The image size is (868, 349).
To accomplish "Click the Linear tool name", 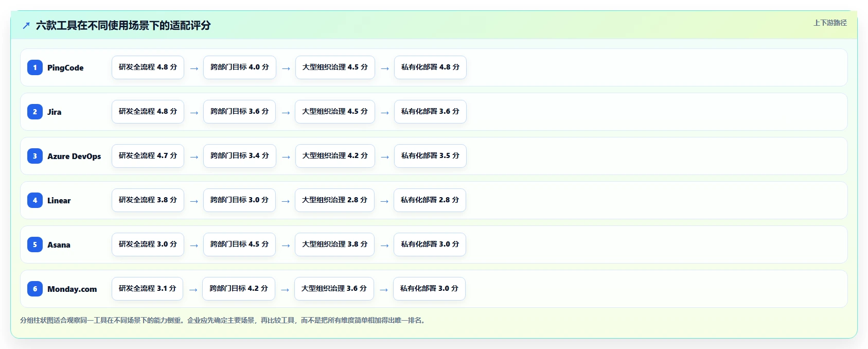I will click(x=59, y=200).
